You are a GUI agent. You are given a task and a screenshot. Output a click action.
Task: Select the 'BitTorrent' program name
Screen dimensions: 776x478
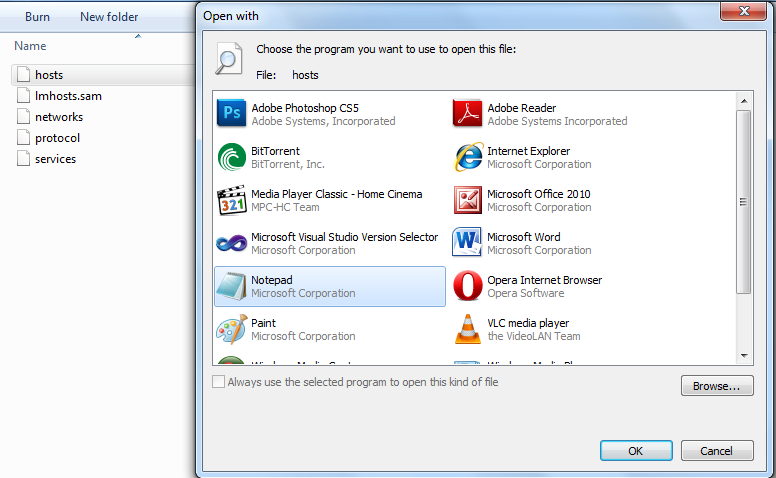point(275,151)
